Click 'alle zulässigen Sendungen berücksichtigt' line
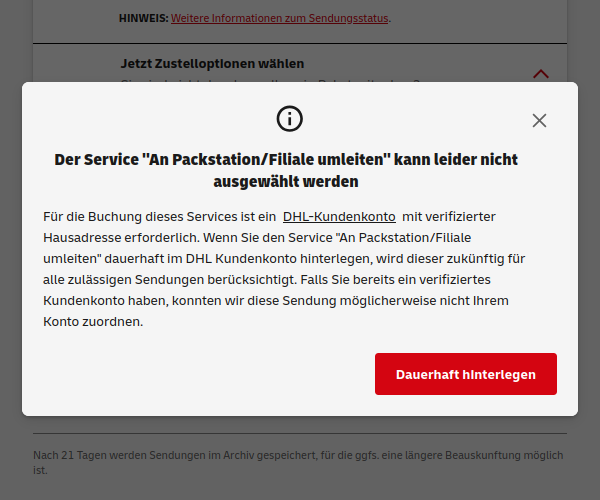600x500 pixels. [x=170, y=280]
